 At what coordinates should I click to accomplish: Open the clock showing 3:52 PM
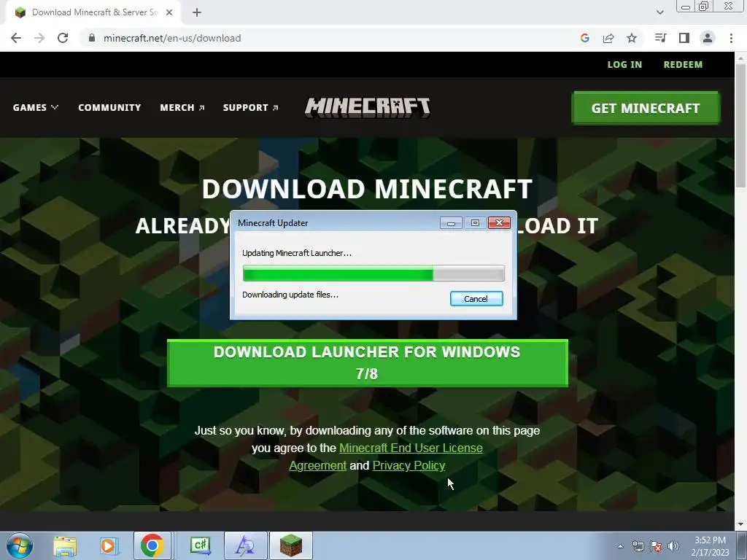click(711, 546)
